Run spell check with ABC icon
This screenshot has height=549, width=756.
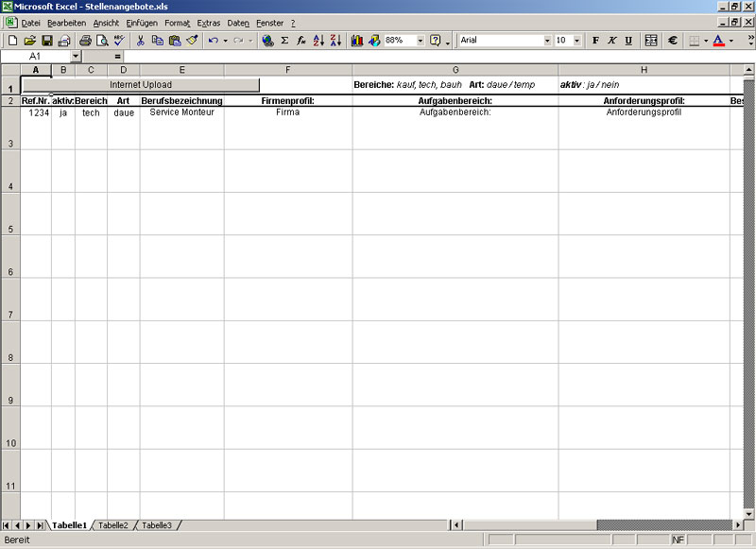(x=119, y=41)
